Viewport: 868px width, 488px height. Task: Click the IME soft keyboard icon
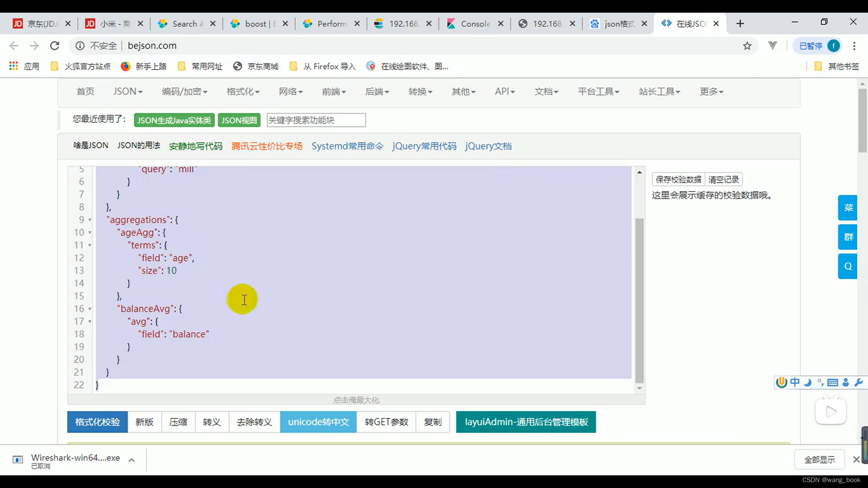click(x=833, y=383)
